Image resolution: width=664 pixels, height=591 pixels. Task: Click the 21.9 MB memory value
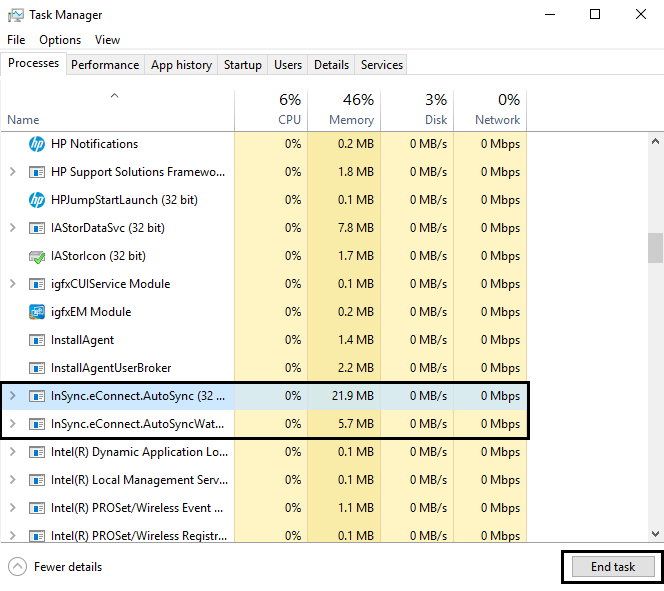pyautogui.click(x=353, y=396)
